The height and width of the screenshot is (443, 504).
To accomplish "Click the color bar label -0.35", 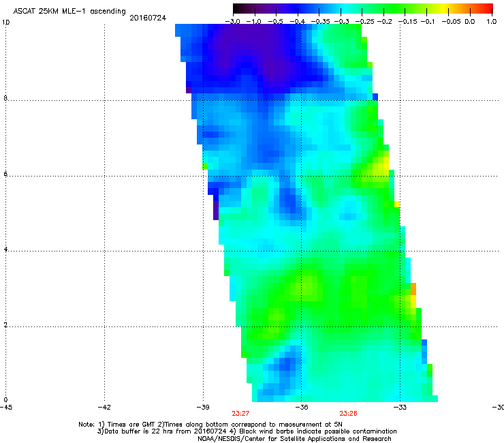I will (321, 22).
